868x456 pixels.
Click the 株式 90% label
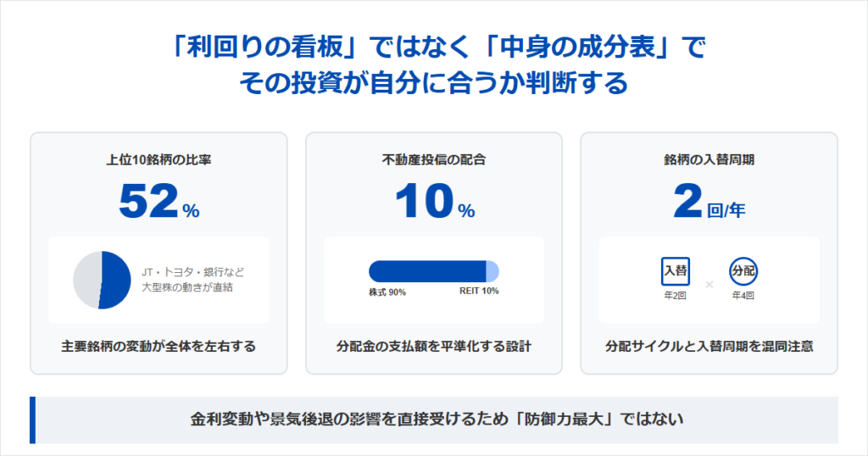coord(387,292)
